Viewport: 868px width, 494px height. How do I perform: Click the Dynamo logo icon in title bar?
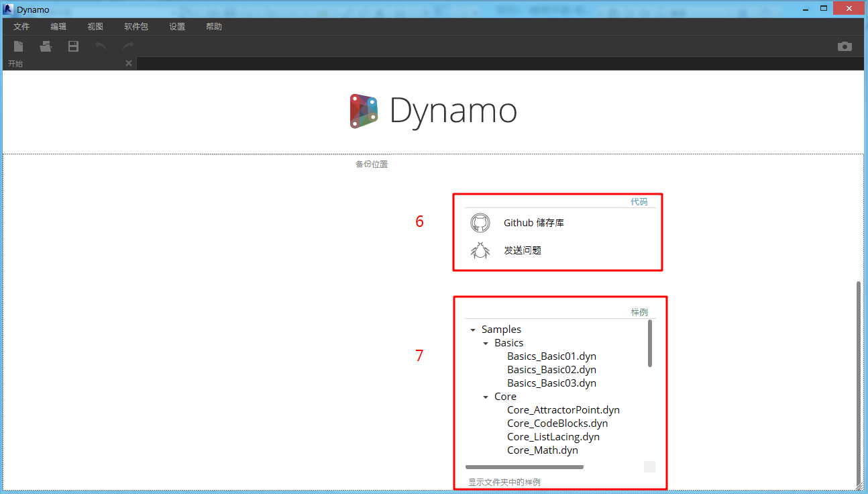[9, 9]
